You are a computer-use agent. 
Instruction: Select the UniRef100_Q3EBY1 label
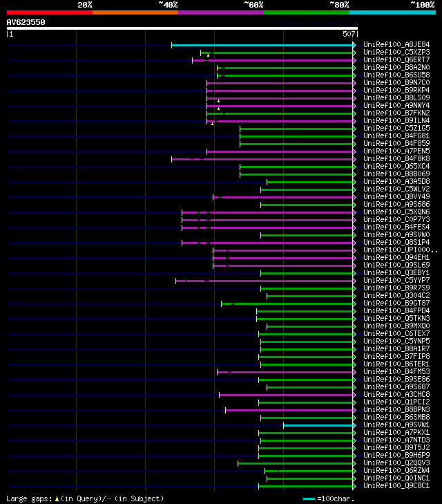coord(396,272)
